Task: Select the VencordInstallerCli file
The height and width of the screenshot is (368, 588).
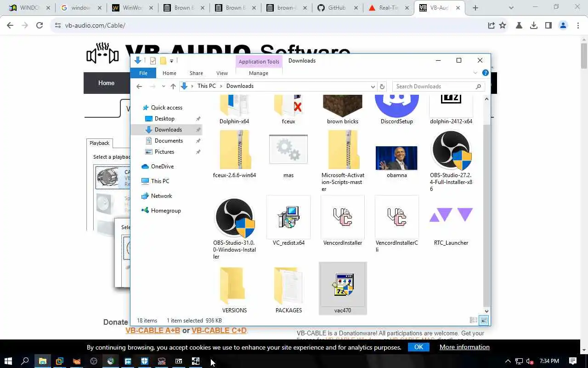Action: pos(397,224)
